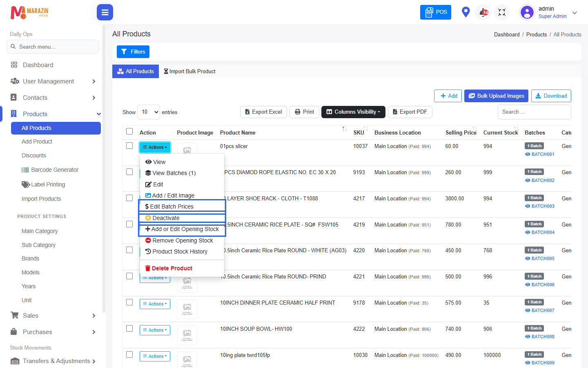The width and height of the screenshot is (588, 368).
Task: Click the Label Printing tags icon
Action: tap(26, 184)
